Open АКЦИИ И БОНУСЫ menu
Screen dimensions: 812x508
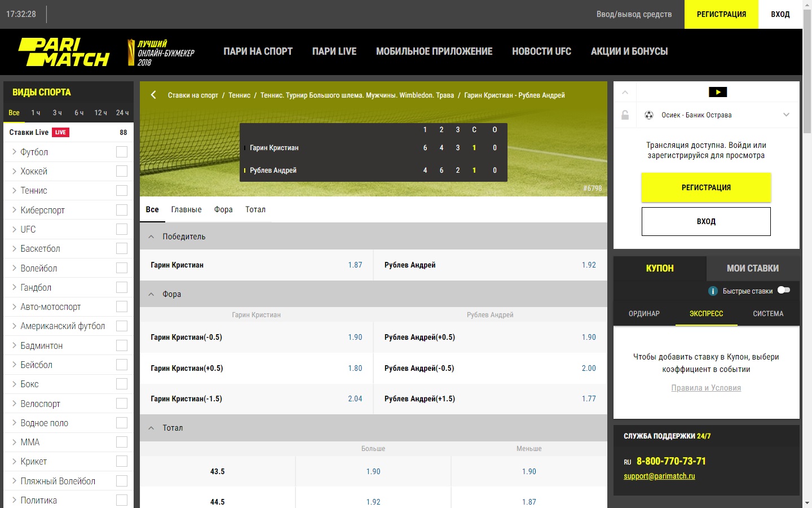[x=629, y=51]
